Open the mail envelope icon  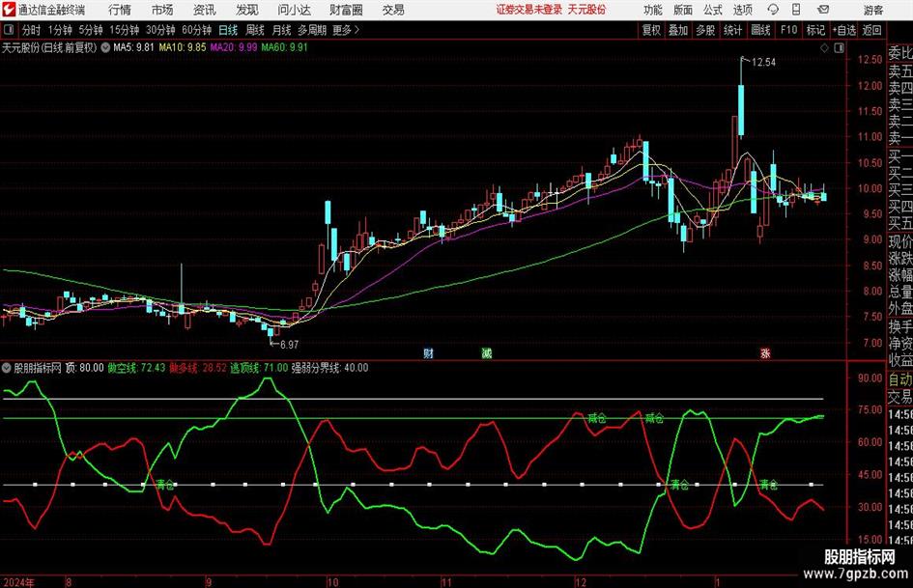point(823,10)
